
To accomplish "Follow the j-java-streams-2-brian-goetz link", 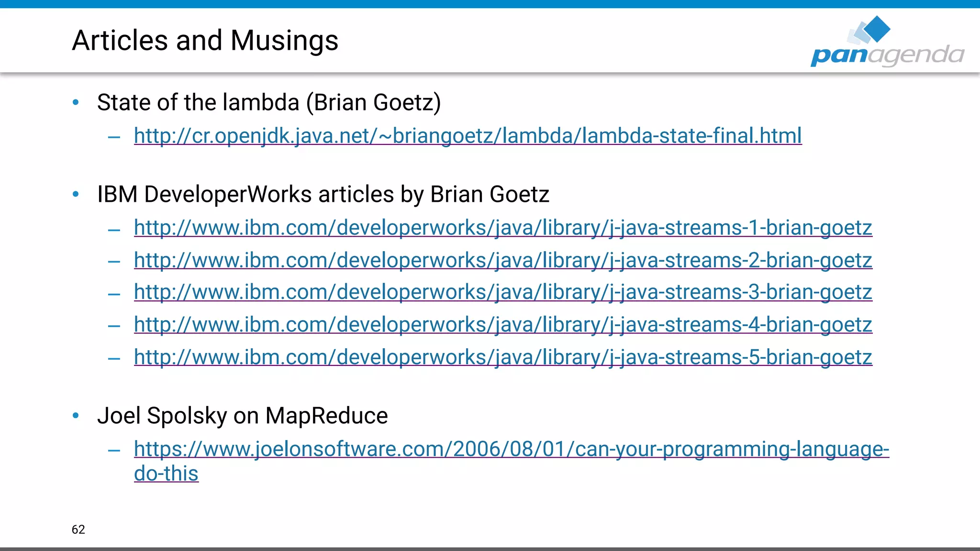I will [502, 260].
